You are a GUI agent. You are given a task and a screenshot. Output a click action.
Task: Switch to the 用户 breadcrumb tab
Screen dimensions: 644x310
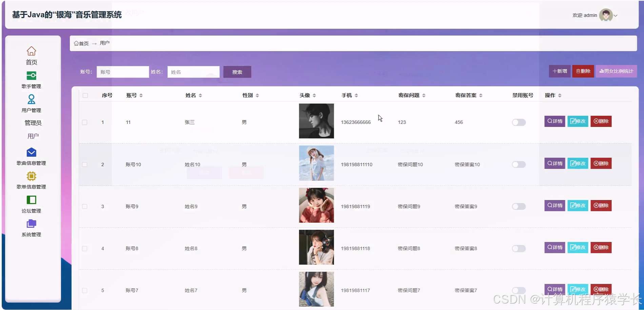104,43
